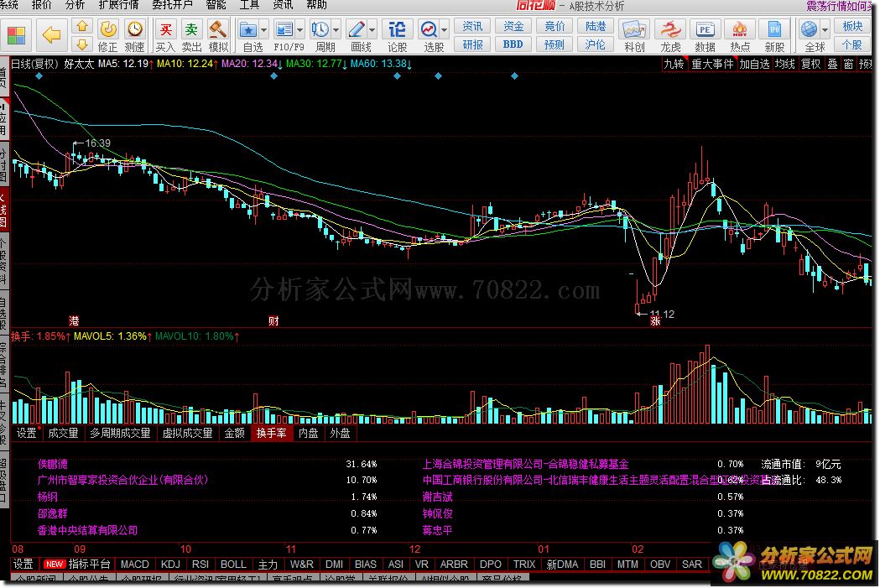Screen dimensions: 880x588
Task: Open the 科创 board icon
Action: 634,35
